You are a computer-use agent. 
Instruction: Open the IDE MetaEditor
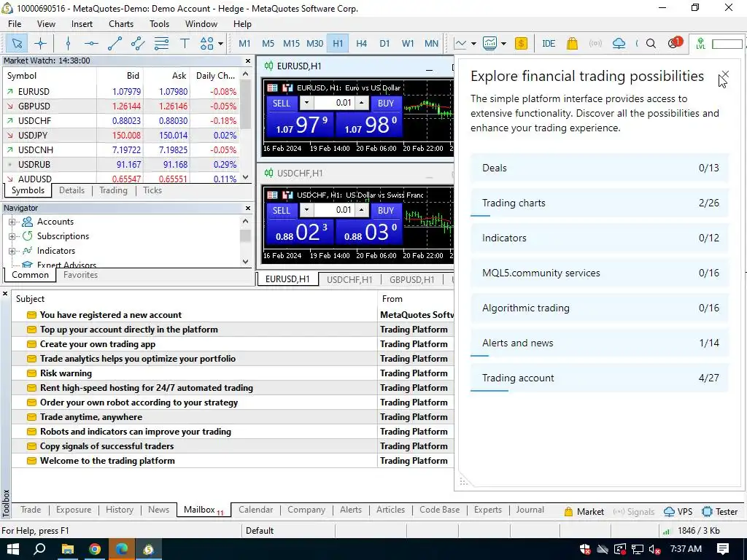click(x=549, y=44)
